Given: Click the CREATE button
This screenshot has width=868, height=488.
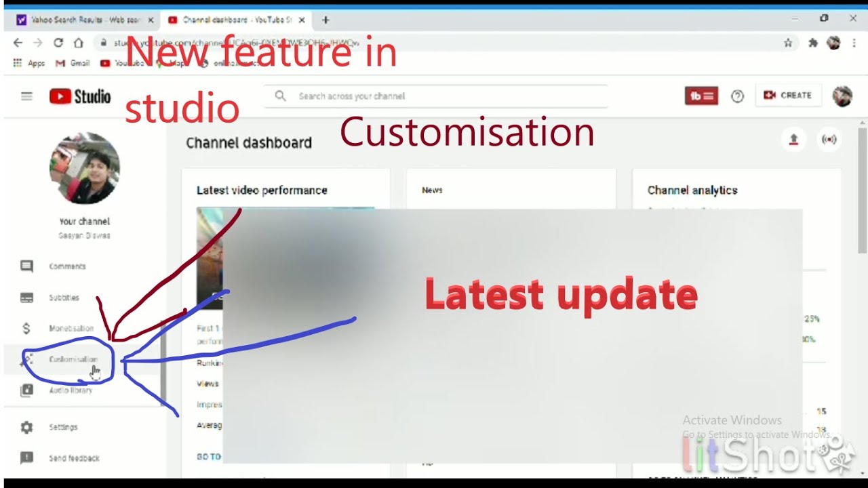Looking at the screenshot, I should click(788, 96).
